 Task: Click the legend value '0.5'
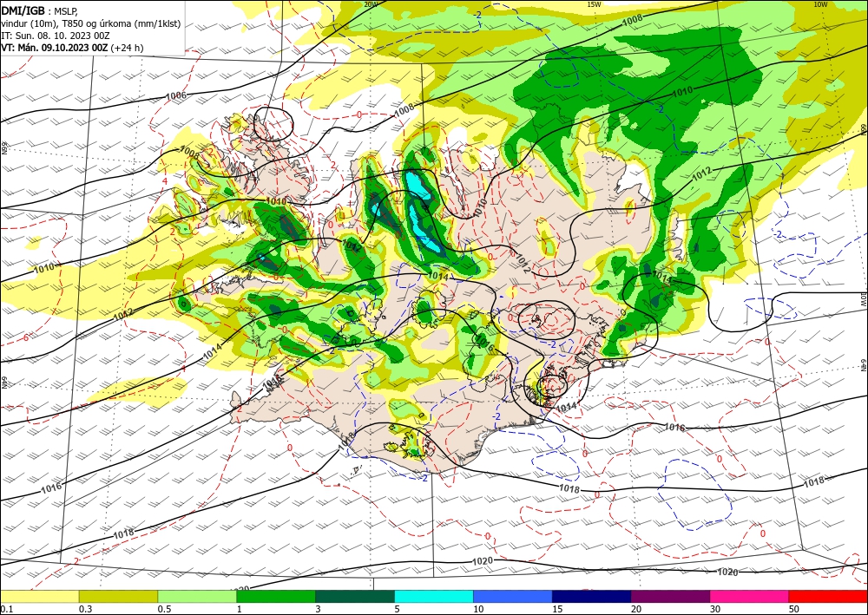(x=164, y=609)
